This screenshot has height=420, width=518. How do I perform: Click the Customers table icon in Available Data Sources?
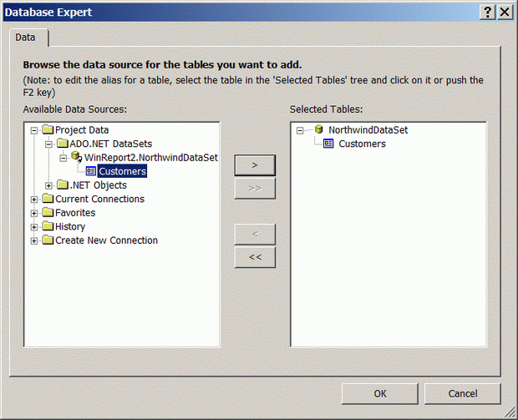pyautogui.click(x=91, y=172)
